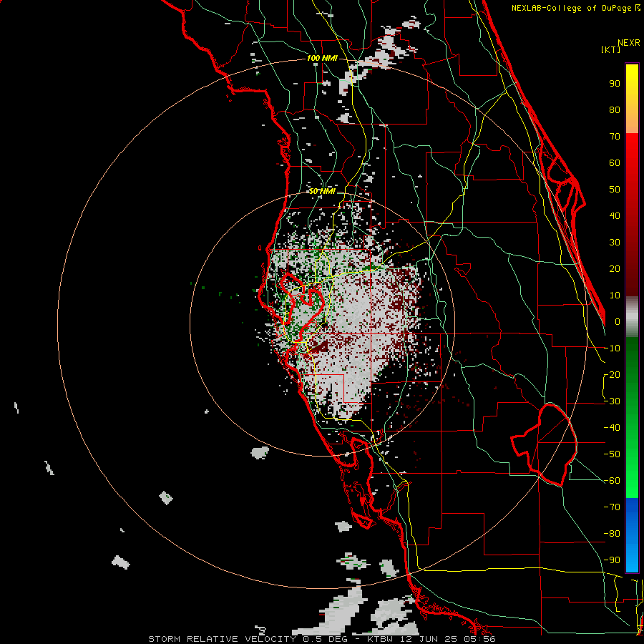Click the 0 knot scale label
Image resolution: width=644 pixels, height=644 pixels.
(x=618, y=321)
